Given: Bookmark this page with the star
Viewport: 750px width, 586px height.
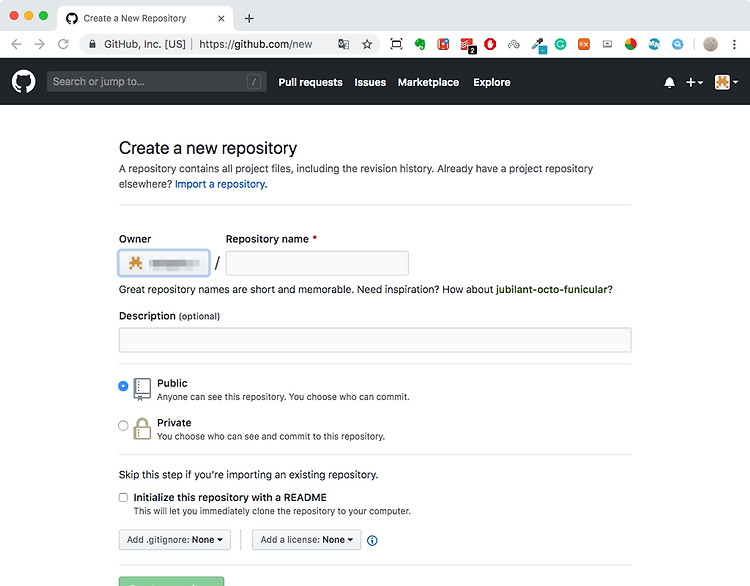Looking at the screenshot, I should [x=367, y=44].
